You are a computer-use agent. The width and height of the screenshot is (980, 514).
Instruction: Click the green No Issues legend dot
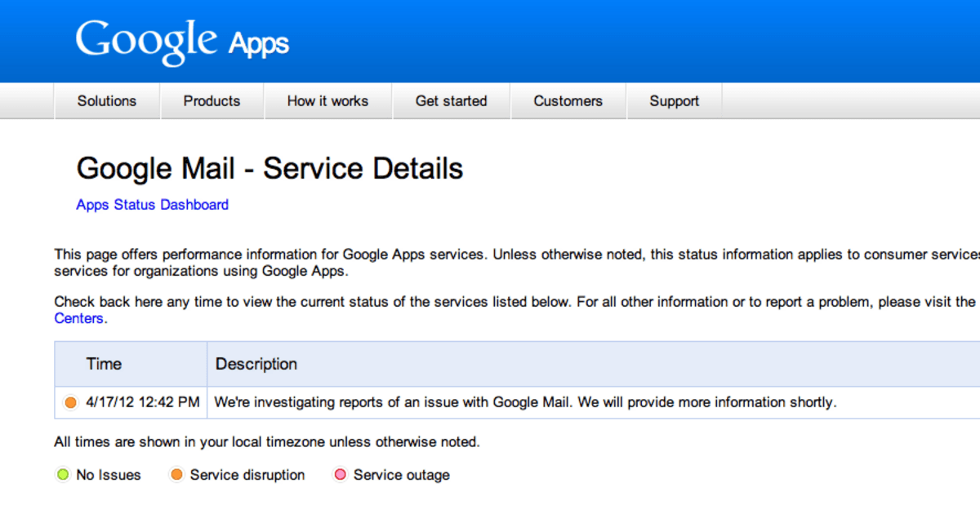[63, 475]
